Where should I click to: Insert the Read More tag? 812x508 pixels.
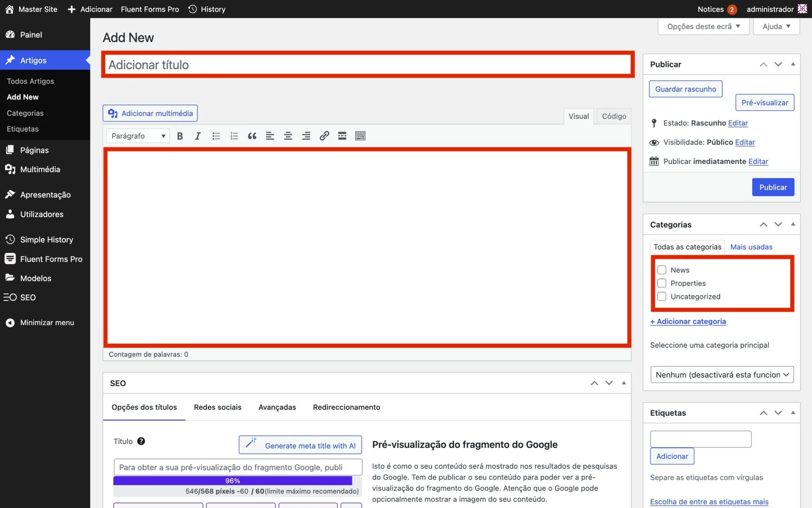click(342, 136)
